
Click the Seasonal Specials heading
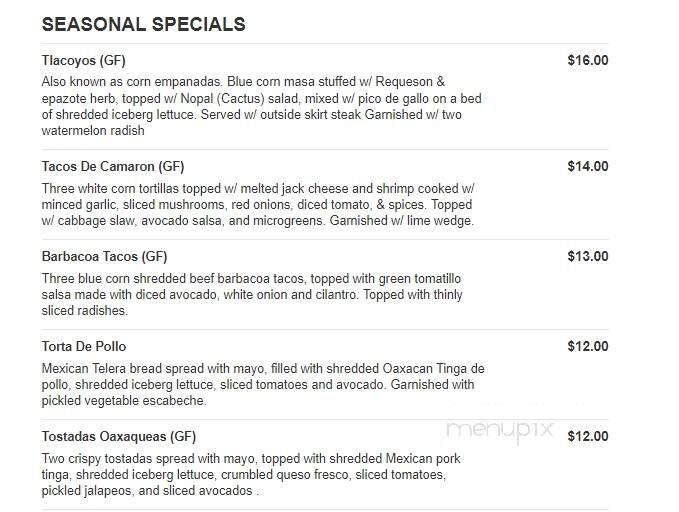144,24
